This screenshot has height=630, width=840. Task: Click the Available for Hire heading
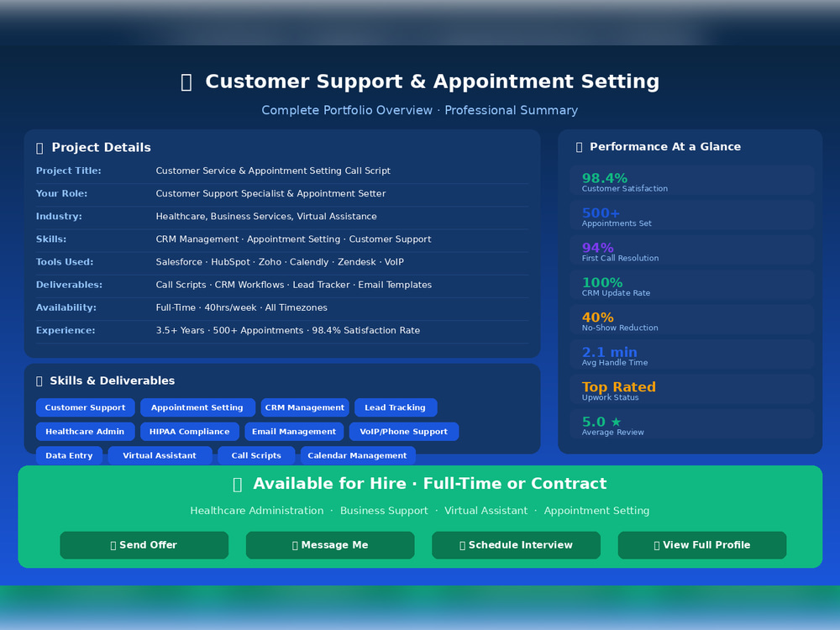click(x=429, y=484)
